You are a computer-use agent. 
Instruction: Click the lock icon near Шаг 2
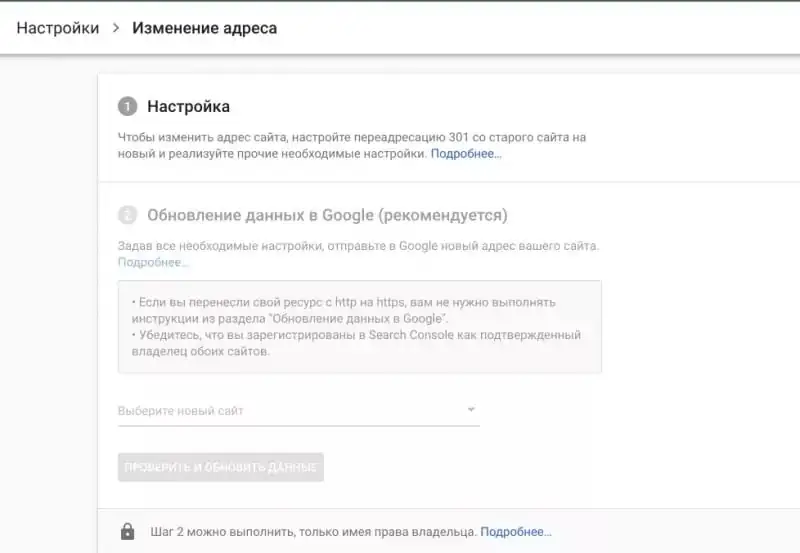128,532
